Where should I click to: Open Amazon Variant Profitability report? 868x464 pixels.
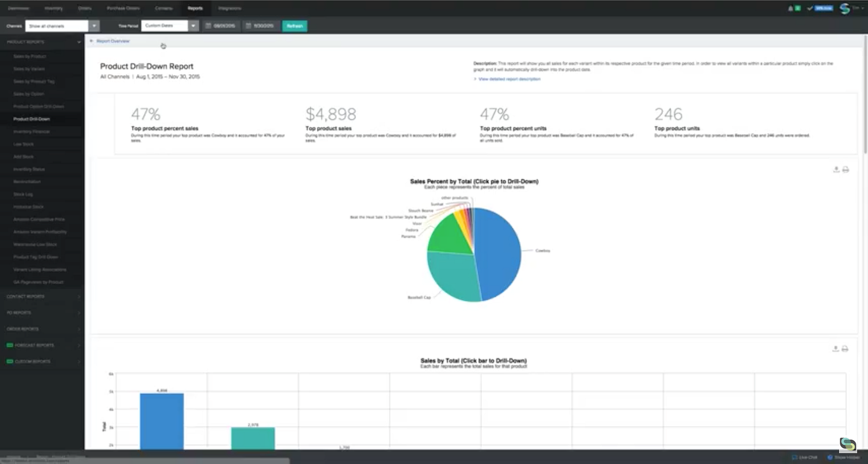pyautogui.click(x=40, y=232)
